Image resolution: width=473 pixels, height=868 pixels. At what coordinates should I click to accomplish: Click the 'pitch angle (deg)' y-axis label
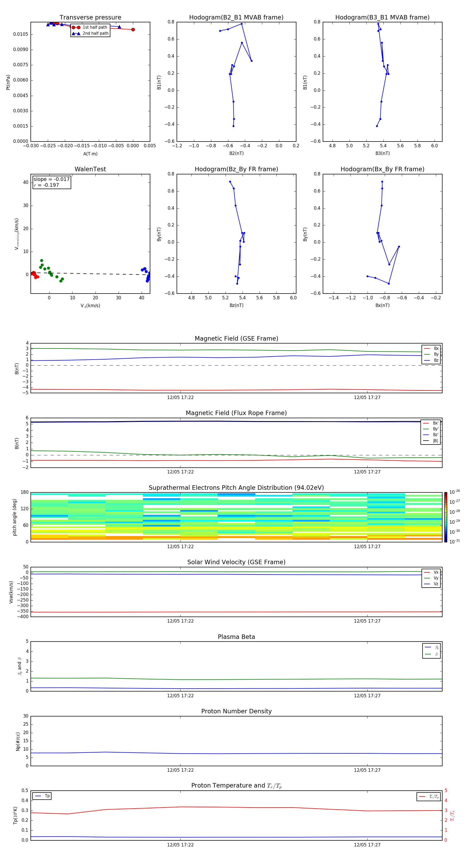(x=14, y=517)
